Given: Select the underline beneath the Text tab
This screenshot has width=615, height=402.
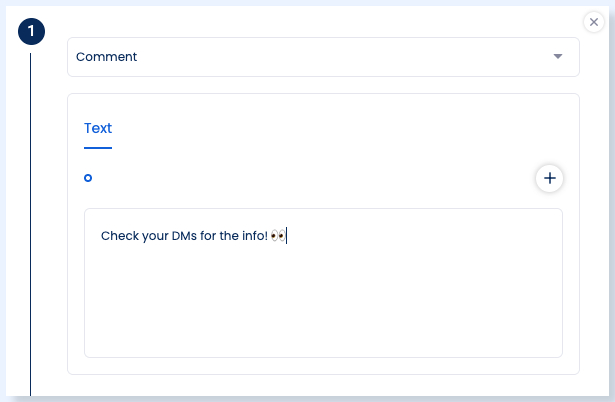Looking at the screenshot, I should [98, 148].
